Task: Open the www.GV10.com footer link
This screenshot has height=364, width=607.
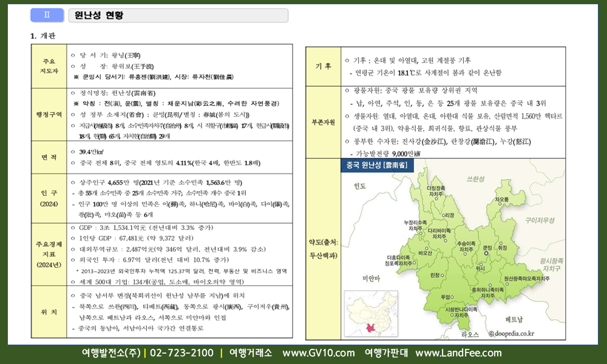Action: tap(319, 353)
